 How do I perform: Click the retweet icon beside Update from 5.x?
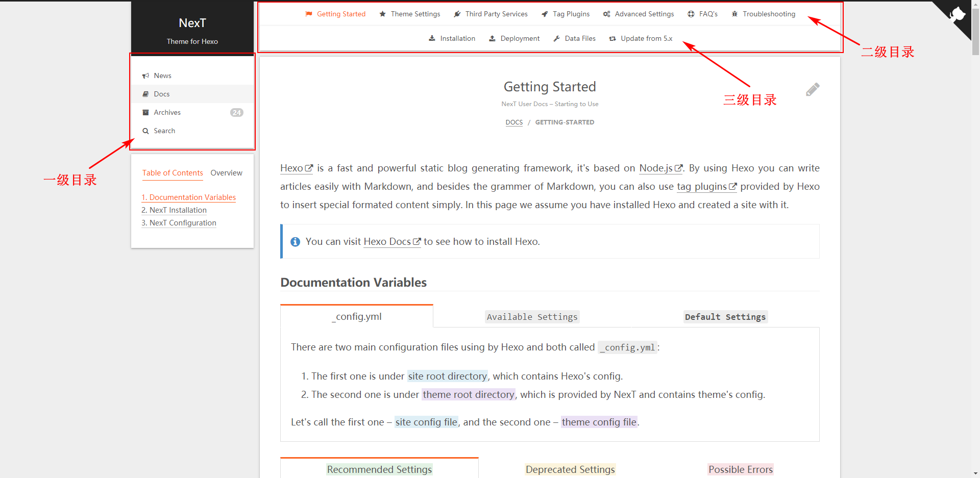pyautogui.click(x=612, y=38)
